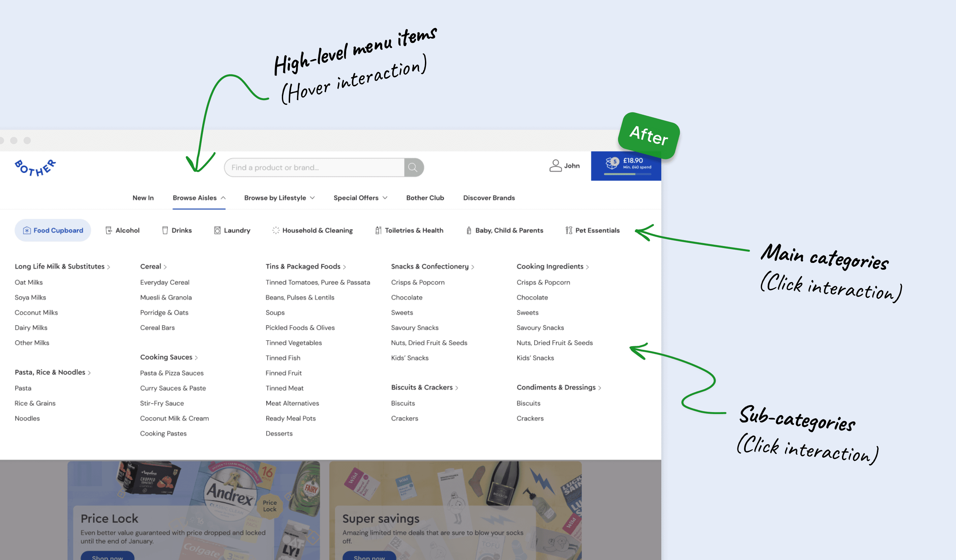
Task: Open the Noodles link
Action: point(27,419)
